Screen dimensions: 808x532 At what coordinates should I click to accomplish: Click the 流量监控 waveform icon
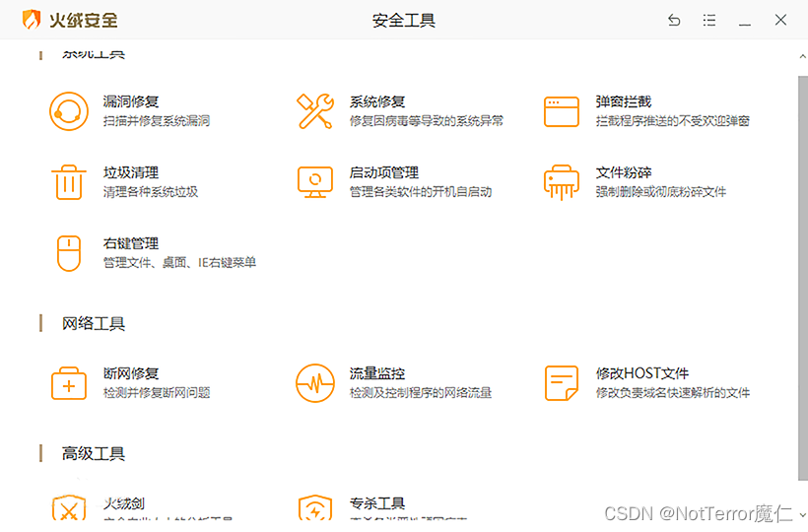[x=315, y=383]
